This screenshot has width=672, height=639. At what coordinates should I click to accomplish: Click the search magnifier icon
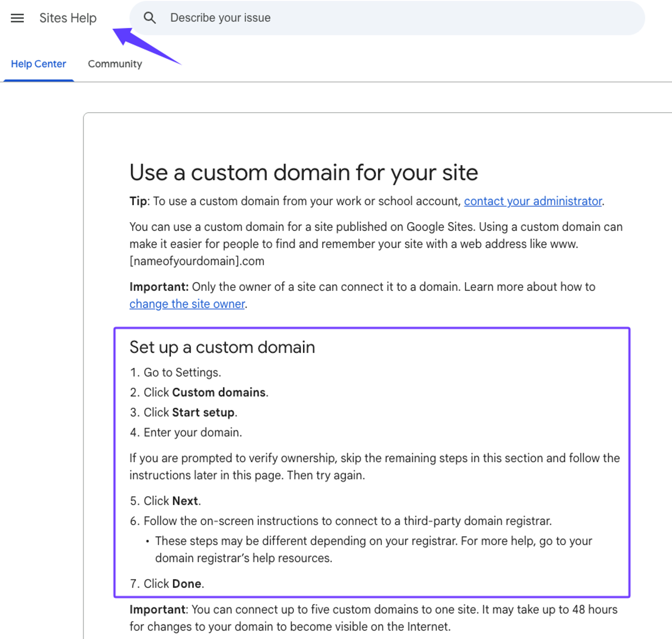[x=150, y=18]
